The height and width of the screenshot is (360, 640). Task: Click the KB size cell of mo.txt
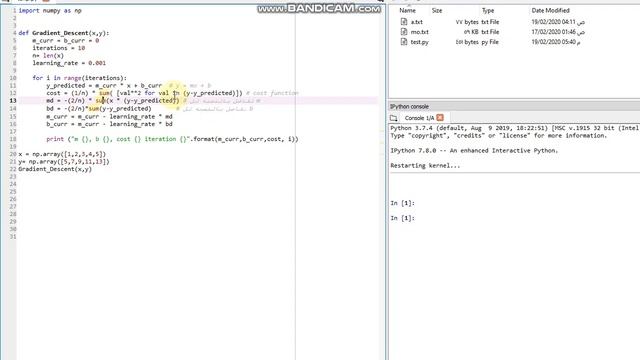(471, 32)
